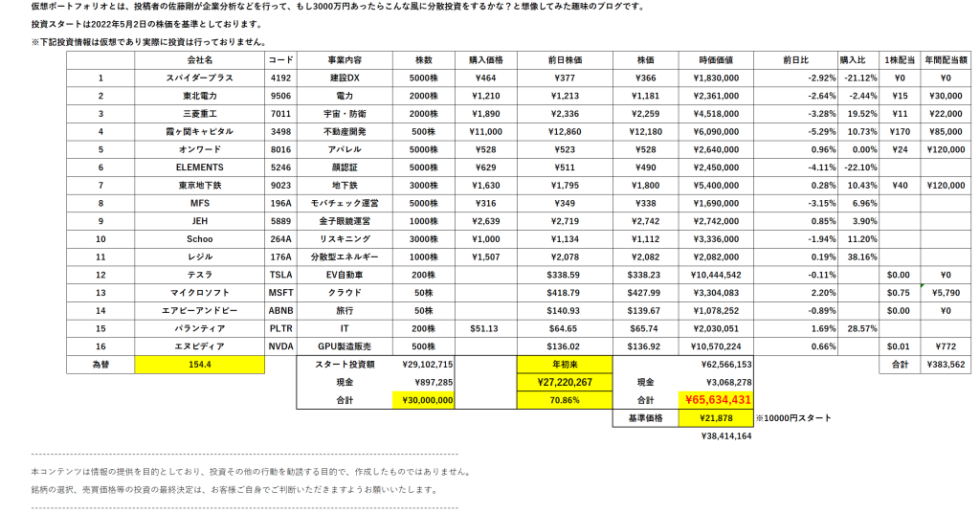Click the cash value ¥897,285
This screenshot has height=513, width=980.
[423, 383]
